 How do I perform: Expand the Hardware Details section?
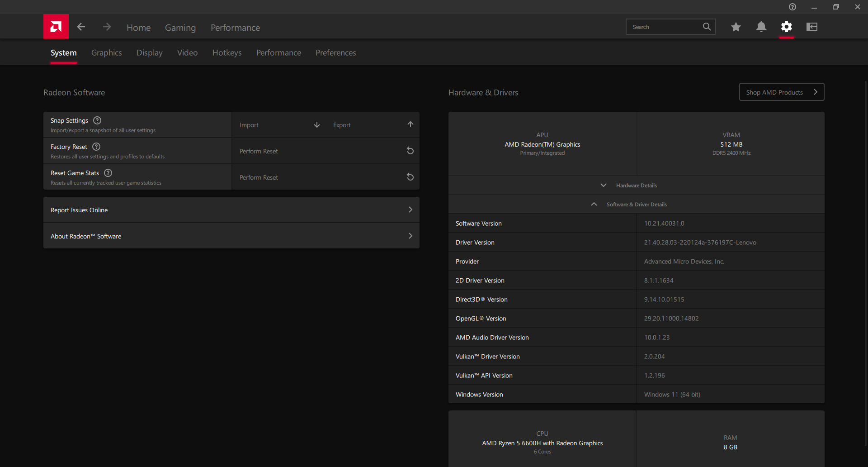[x=636, y=186]
